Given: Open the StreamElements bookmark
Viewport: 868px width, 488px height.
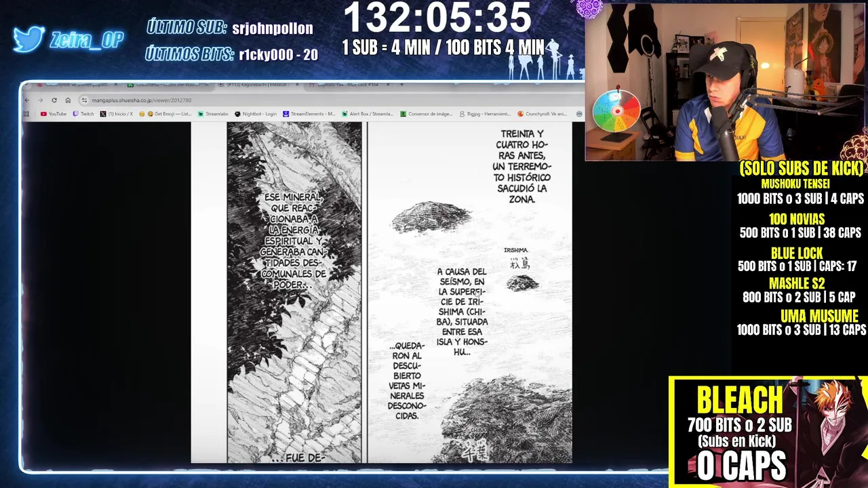Looking at the screenshot, I should 309,114.
